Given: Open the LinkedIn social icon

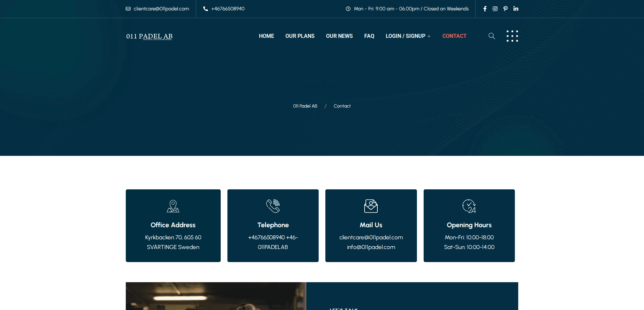Looking at the screenshot, I should coord(516,9).
